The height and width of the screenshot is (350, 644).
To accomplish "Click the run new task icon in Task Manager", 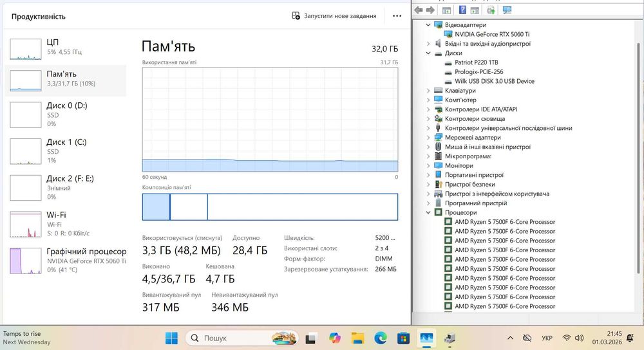I will 296,15.
